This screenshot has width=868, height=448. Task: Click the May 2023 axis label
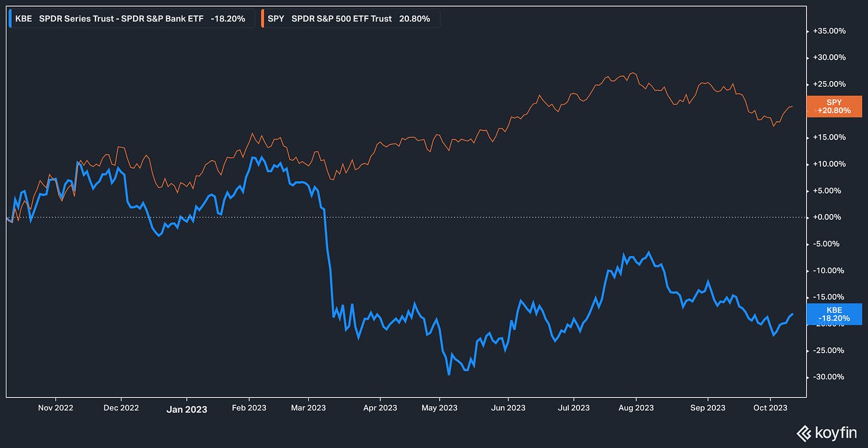point(439,408)
